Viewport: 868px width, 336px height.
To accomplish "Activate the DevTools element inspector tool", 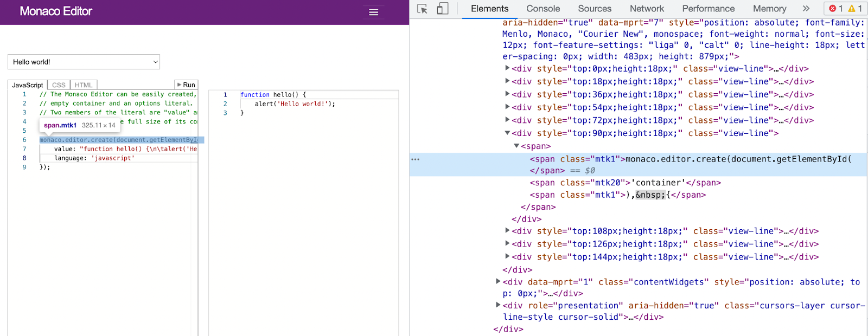I will pos(423,9).
